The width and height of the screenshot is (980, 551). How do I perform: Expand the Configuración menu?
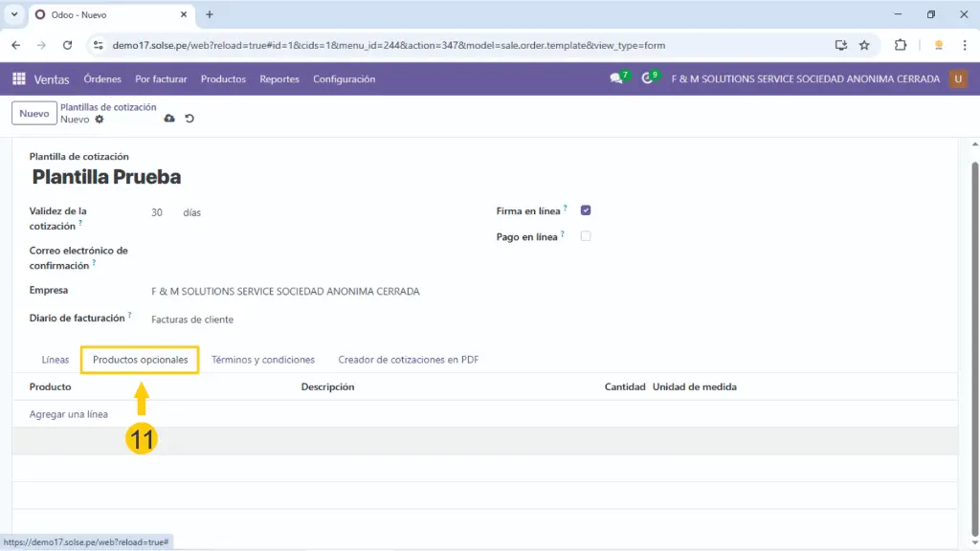coord(344,79)
